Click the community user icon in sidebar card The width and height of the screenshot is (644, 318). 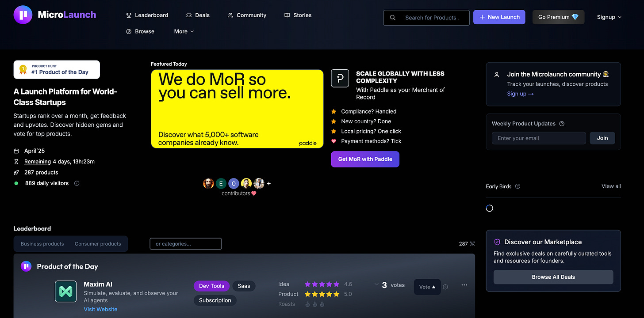coord(497,75)
